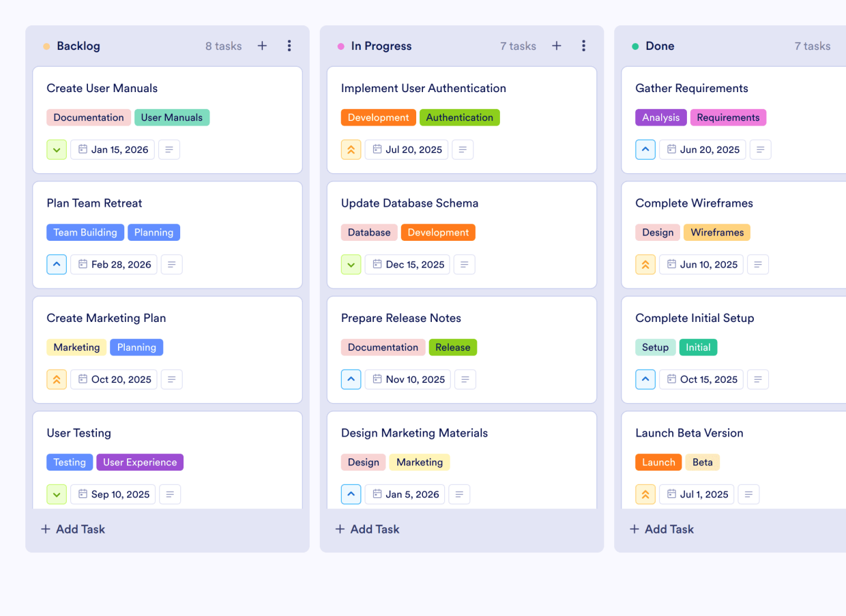Toggle the high-priority indicator on Create Marketing Plan
Screen dimensions: 846x616
[x=57, y=379]
